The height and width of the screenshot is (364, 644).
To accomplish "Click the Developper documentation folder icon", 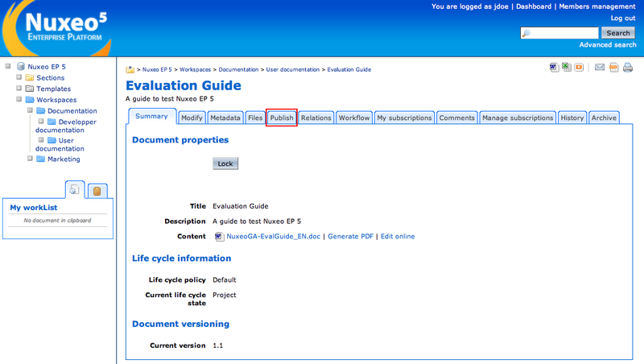I will click(52, 122).
